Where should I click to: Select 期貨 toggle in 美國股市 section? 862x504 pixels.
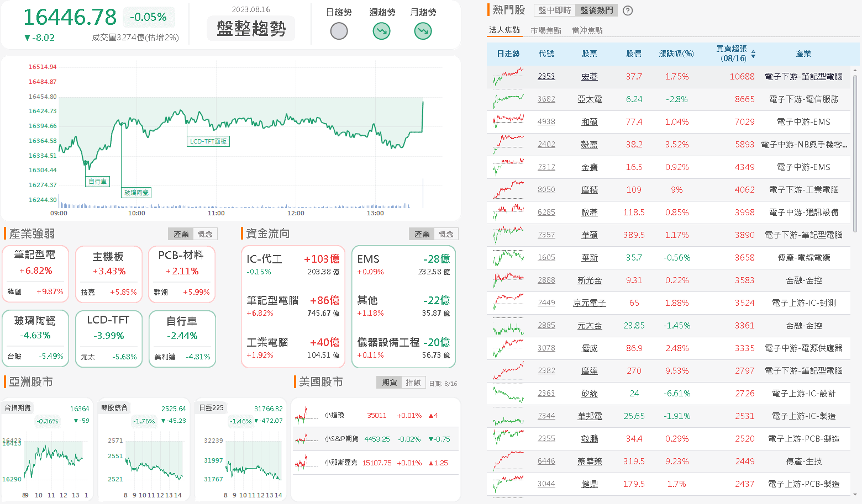(x=389, y=383)
